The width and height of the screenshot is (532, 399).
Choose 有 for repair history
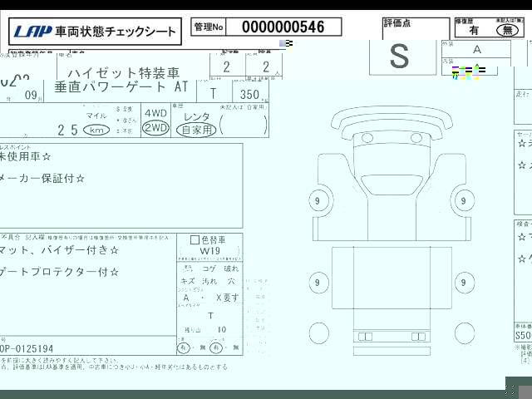click(474, 30)
